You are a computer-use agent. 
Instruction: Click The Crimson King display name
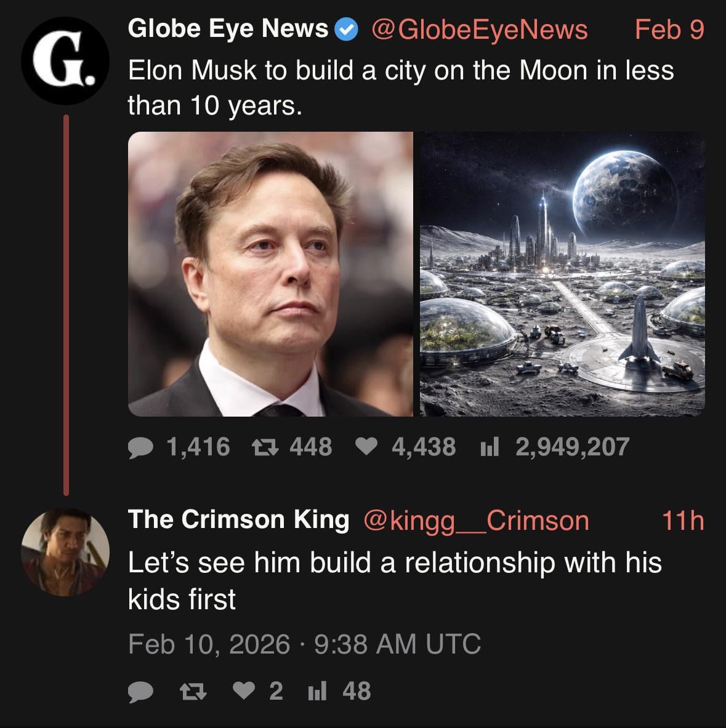238,519
